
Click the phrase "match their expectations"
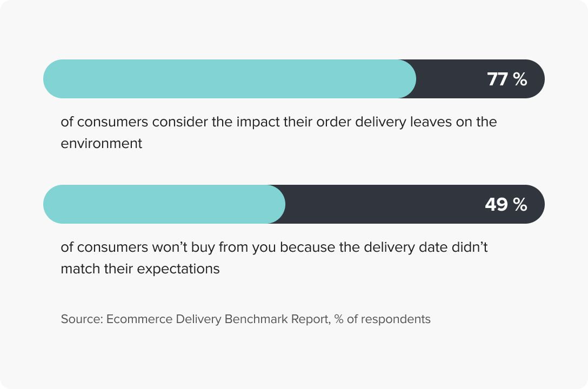point(141,269)
